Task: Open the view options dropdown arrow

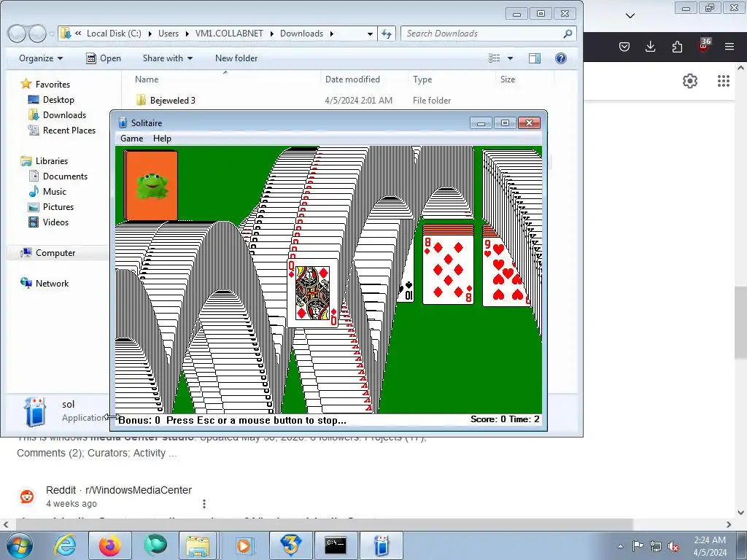Action: click(510, 58)
